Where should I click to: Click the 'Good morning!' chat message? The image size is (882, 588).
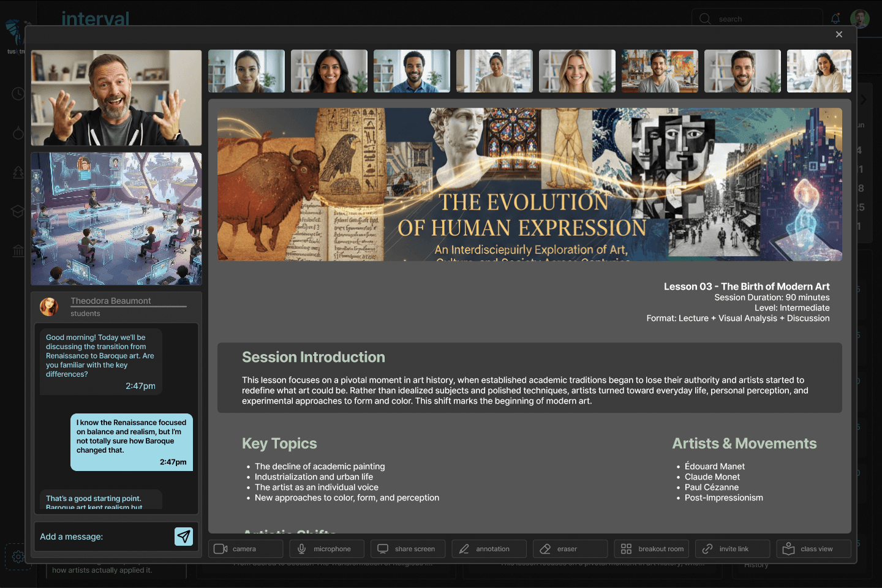101,362
